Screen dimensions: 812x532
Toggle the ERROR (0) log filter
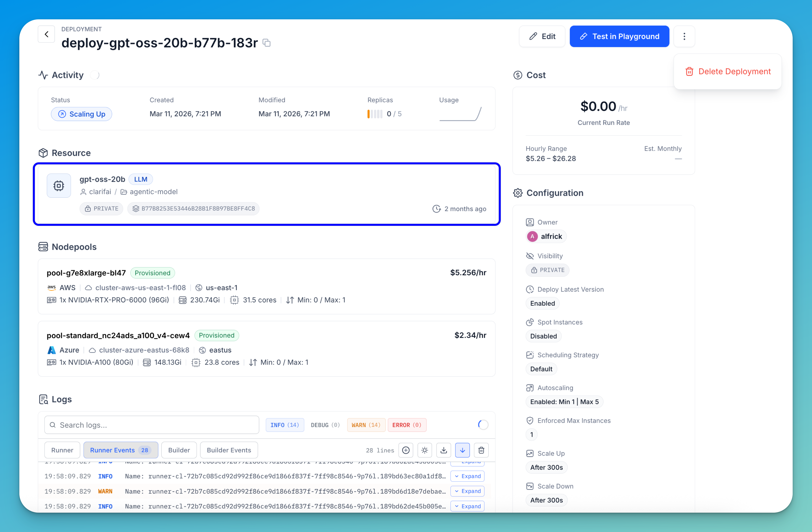coord(407,425)
